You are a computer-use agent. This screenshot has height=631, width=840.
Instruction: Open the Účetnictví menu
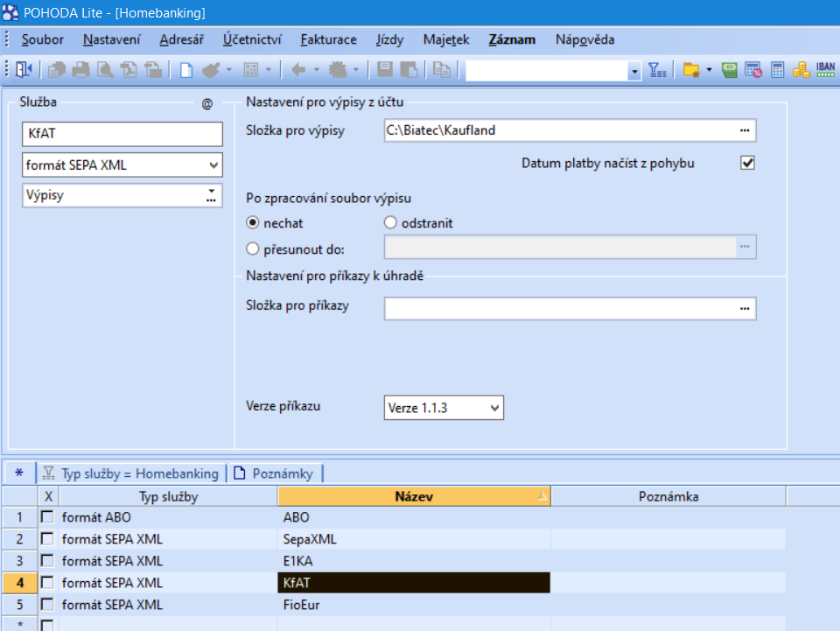pyautogui.click(x=251, y=39)
